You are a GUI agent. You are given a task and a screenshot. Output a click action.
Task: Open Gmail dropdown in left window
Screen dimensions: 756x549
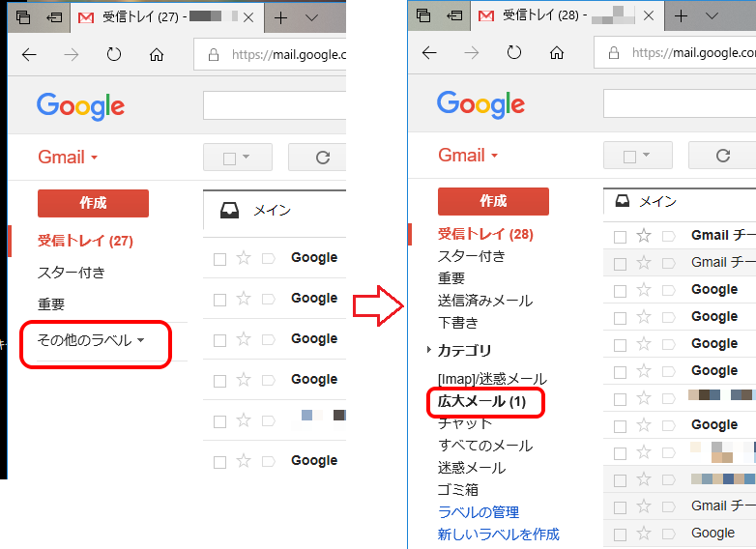pos(68,158)
